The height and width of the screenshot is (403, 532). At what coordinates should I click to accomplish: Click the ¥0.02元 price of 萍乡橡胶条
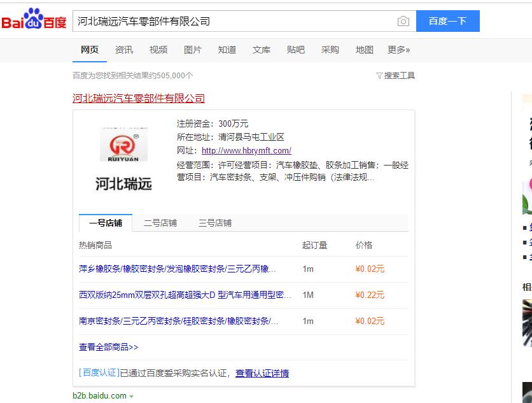click(x=370, y=269)
